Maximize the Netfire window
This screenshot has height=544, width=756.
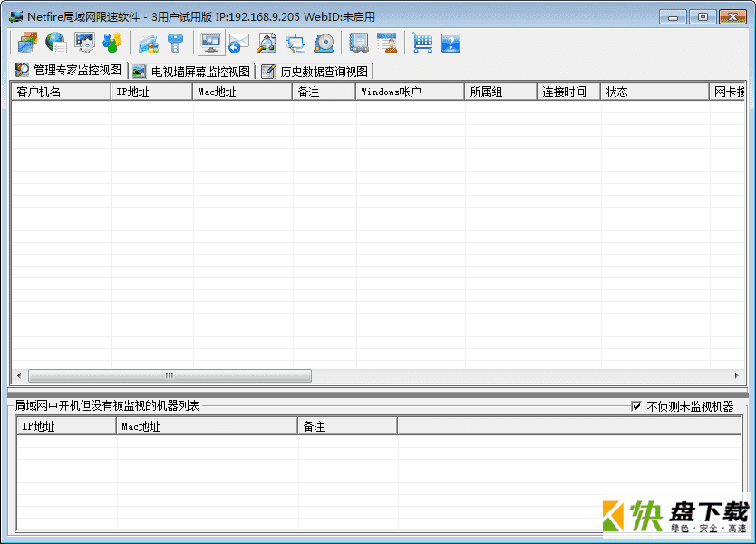coord(703,17)
